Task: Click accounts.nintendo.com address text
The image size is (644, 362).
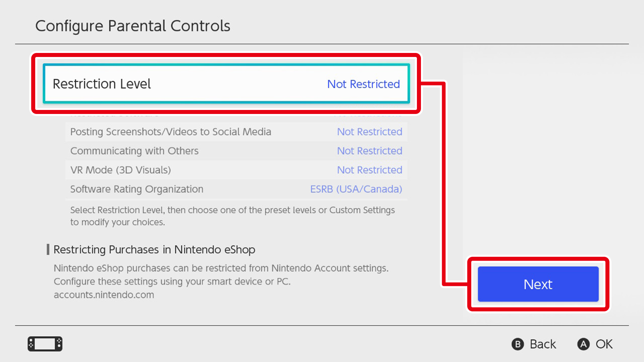Action: point(104,295)
